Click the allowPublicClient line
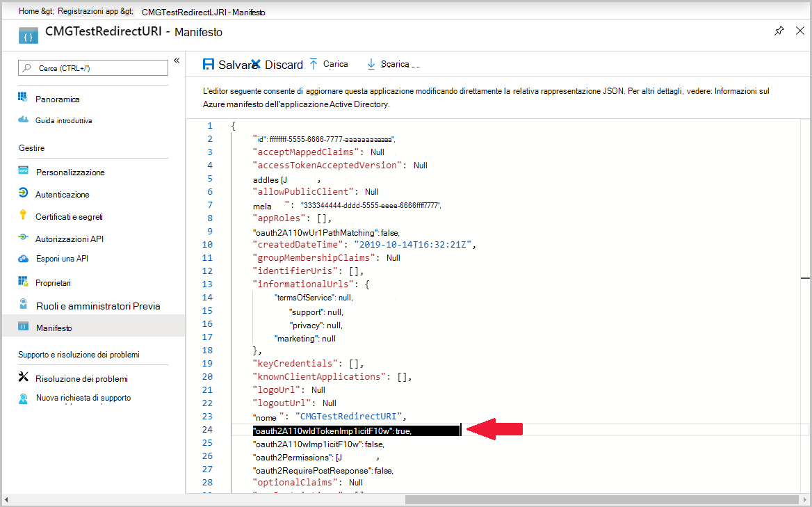This screenshot has height=507, width=812. pos(316,192)
